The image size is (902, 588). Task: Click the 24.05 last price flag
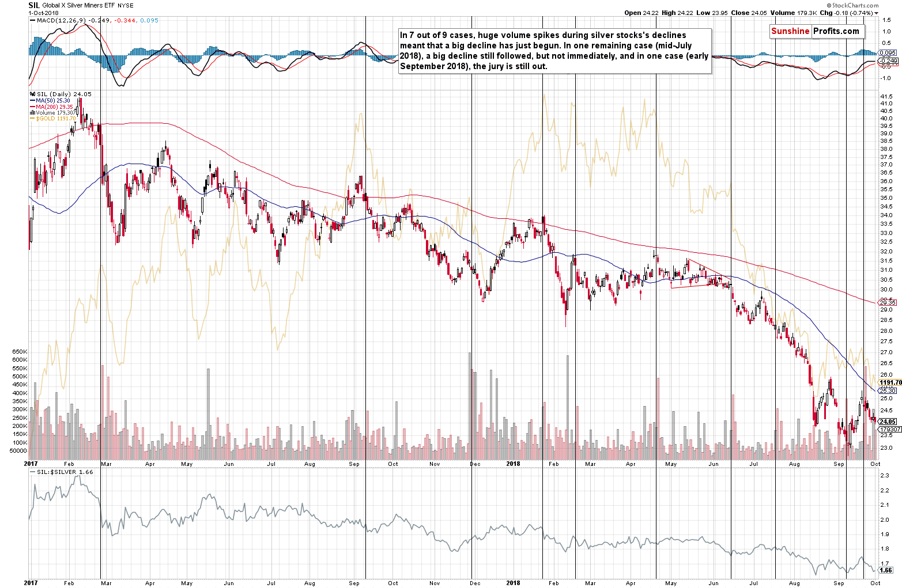click(888, 422)
